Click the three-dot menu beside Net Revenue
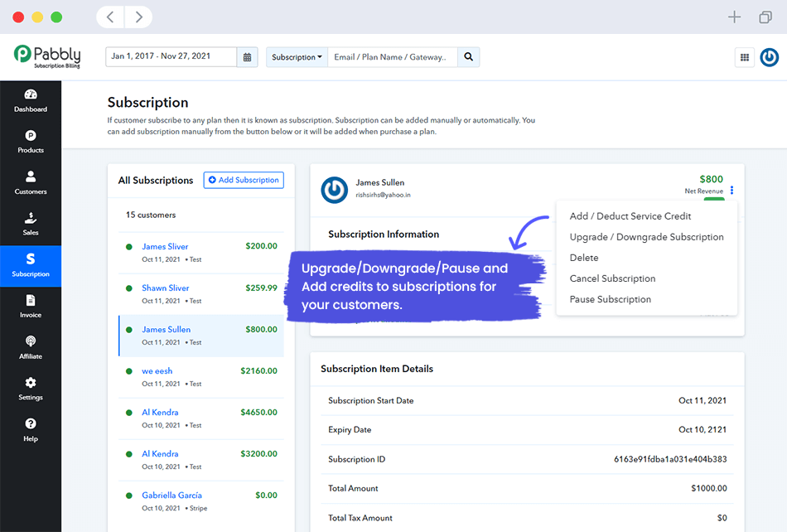787x532 pixels. [x=732, y=191]
